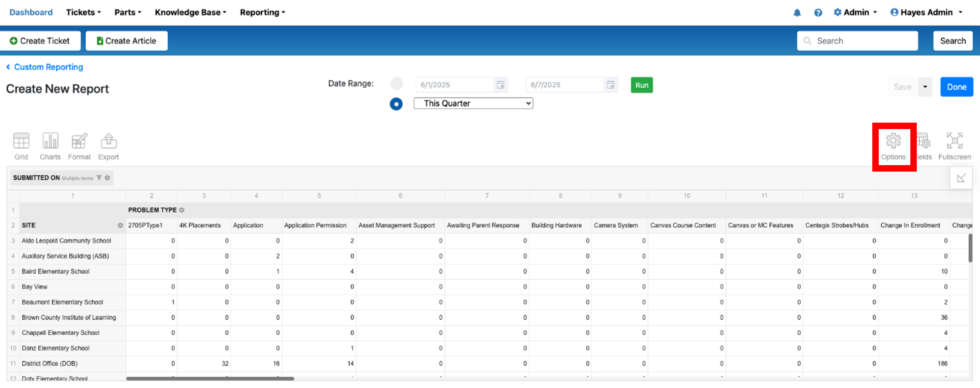Open the Format tool
The width and height of the screenshot is (980, 388).
(x=79, y=146)
